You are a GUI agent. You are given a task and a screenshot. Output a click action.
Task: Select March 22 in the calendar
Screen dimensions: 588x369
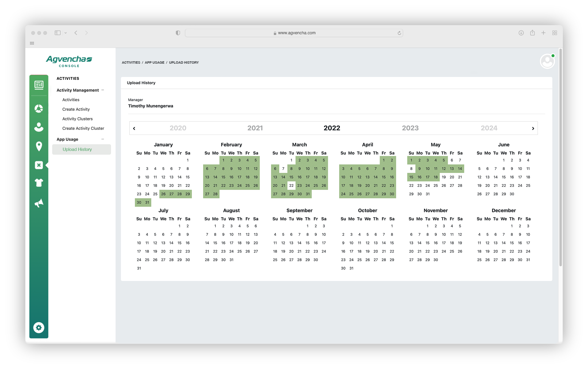291,185
